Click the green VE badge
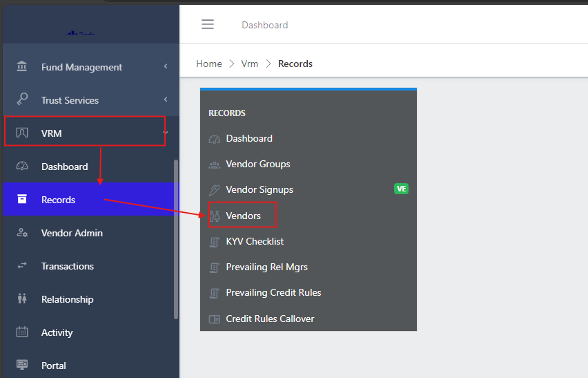588x378 pixels. pyautogui.click(x=401, y=189)
